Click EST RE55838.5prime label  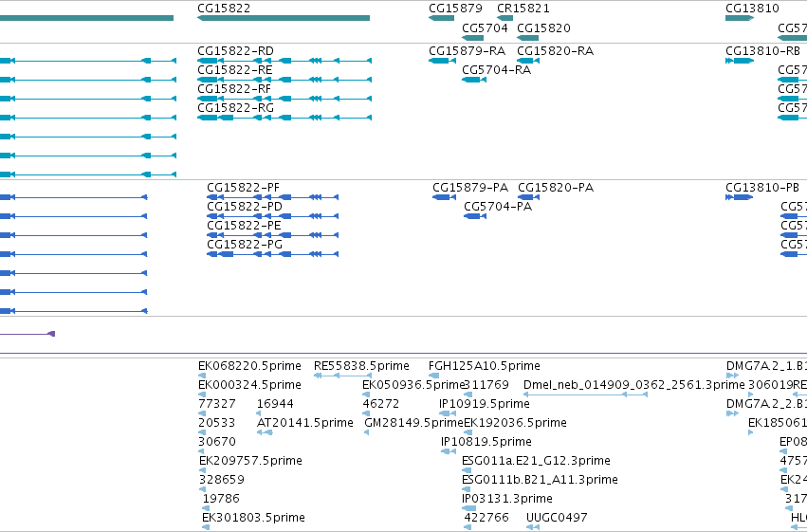point(362,366)
